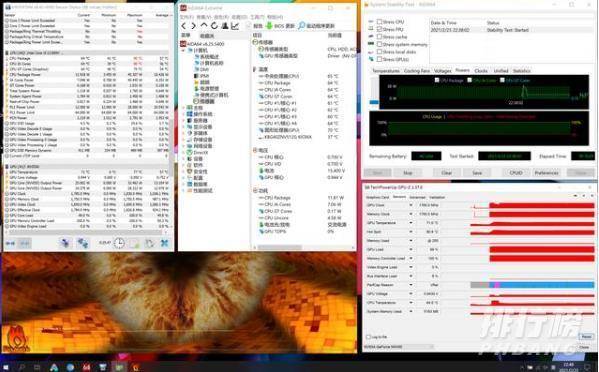Click HWiNFO blue X close icon
Screen dimensions: 599x372
164,243
